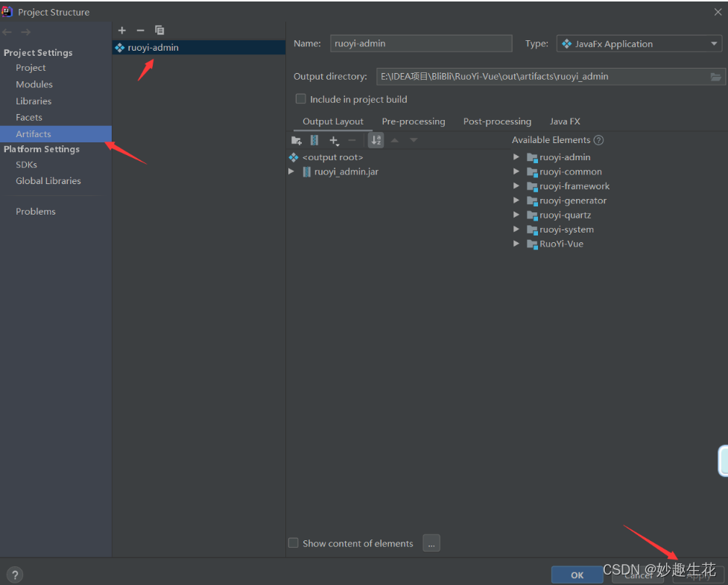Screen dimensions: 728x585
Task: Expand RuoYi-Vue available element
Action: tap(516, 243)
